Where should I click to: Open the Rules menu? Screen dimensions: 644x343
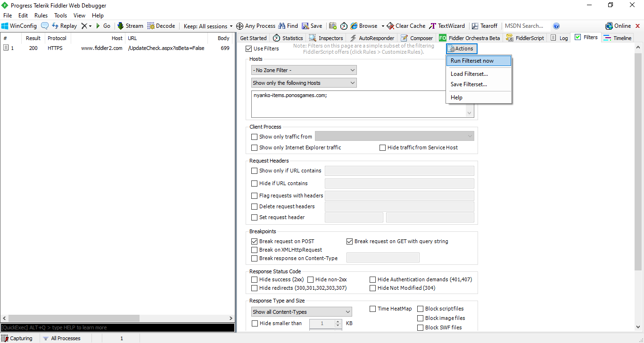pyautogui.click(x=41, y=16)
